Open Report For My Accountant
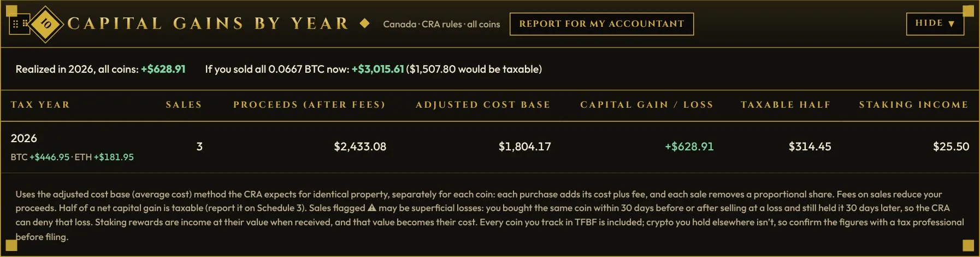 pos(601,24)
